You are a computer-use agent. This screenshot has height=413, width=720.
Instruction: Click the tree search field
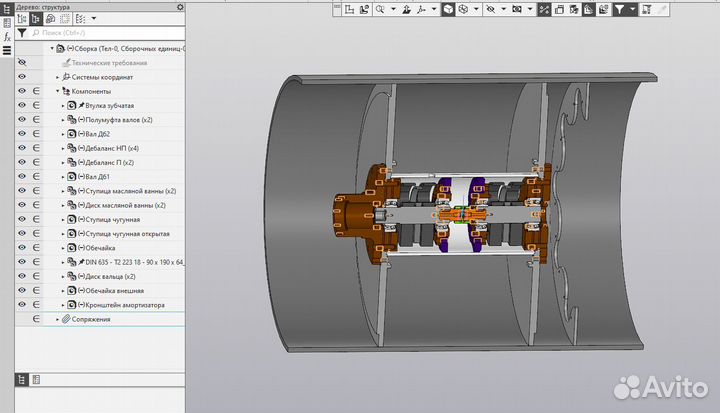[100, 32]
